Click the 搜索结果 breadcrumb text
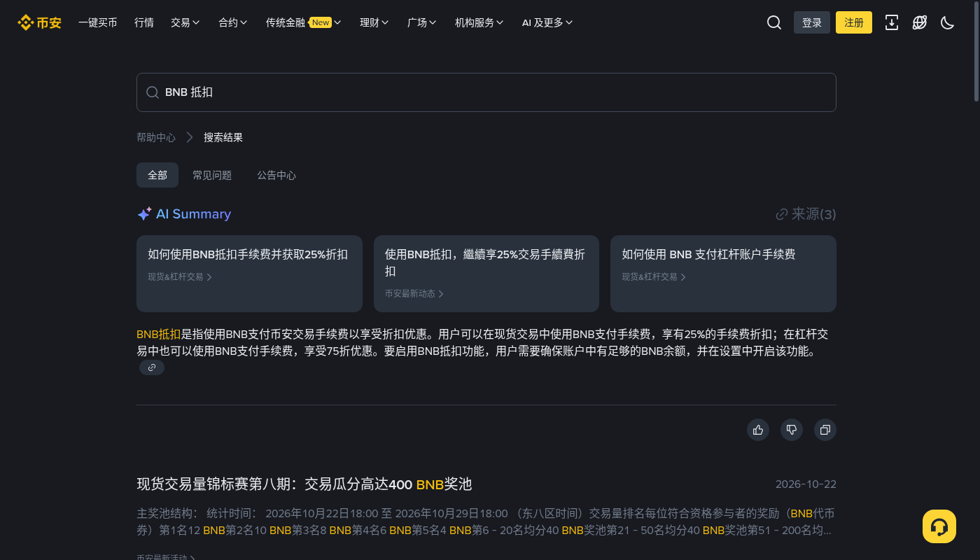980x560 pixels. coord(223,137)
